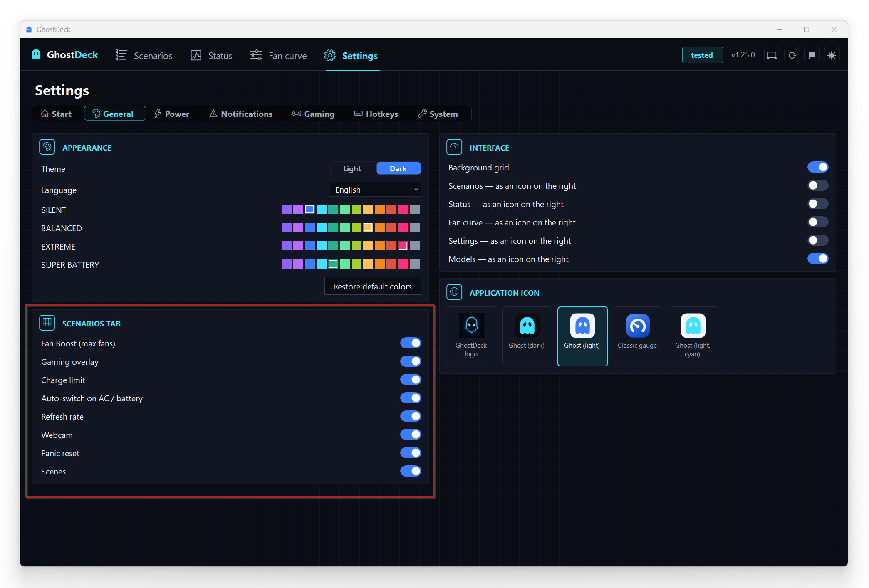Click the Appearance palette section icon

coord(47,147)
